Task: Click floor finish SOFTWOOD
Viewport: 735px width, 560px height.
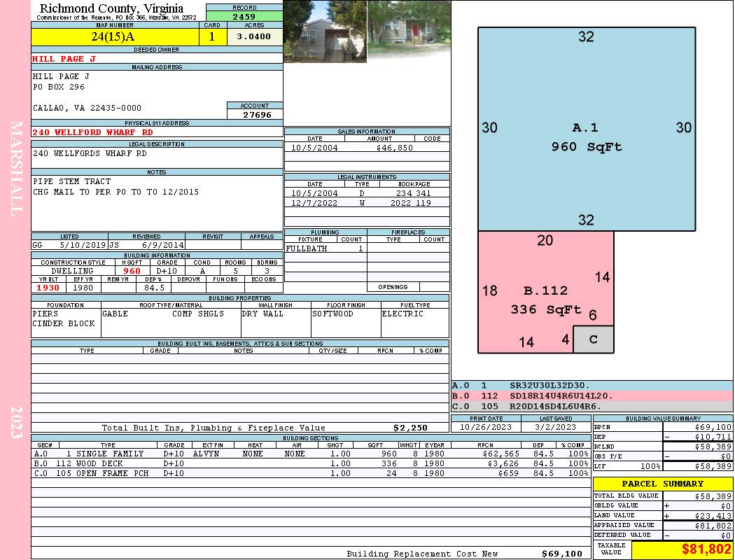Action: click(x=332, y=314)
